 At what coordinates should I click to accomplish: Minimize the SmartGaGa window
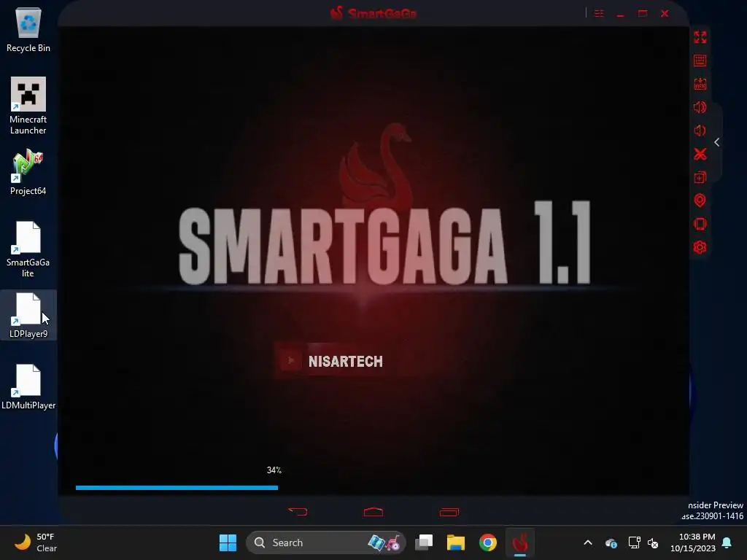click(620, 15)
